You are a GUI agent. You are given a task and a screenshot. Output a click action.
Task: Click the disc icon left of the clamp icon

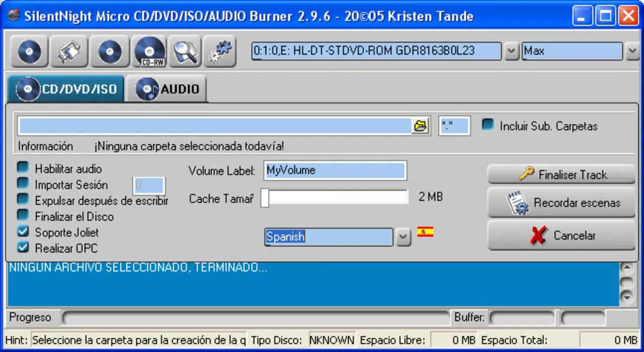[29, 51]
